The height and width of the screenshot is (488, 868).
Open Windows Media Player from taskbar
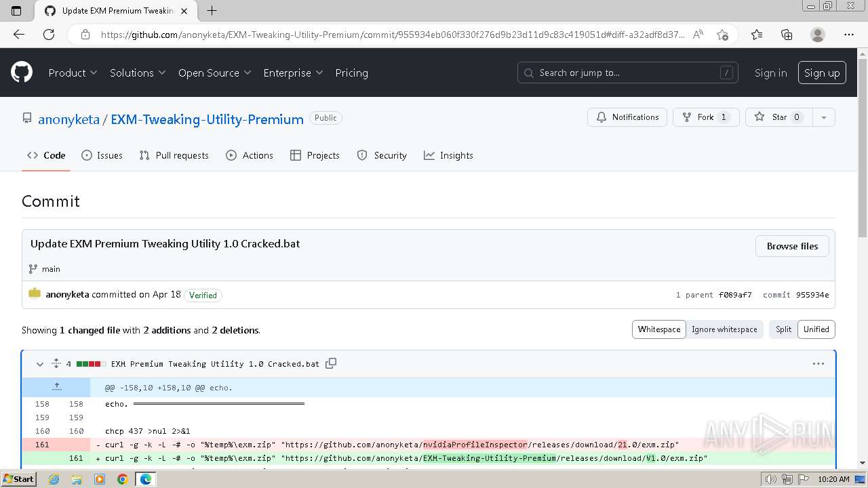100,479
